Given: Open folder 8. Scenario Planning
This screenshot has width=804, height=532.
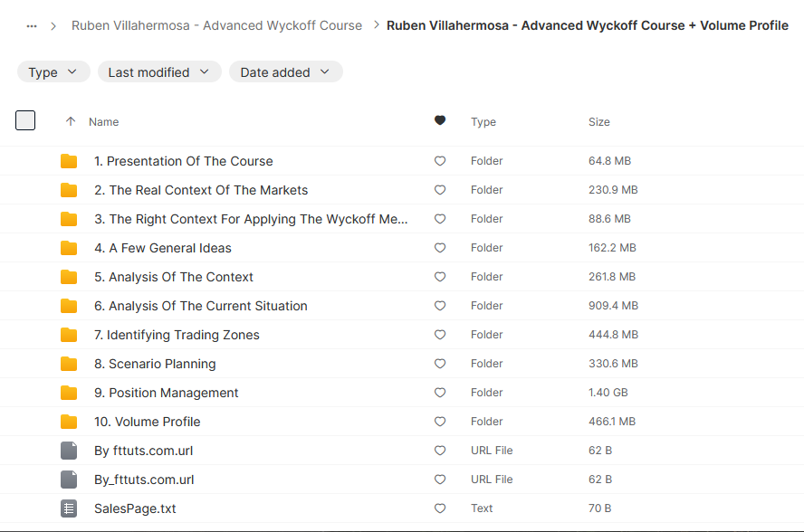Looking at the screenshot, I should click(x=155, y=364).
